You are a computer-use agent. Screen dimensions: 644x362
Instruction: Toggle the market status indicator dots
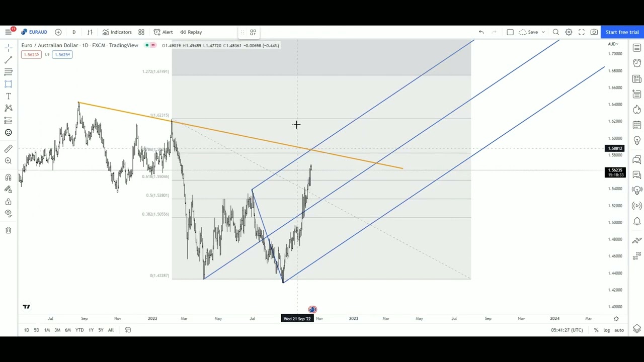pos(150,45)
